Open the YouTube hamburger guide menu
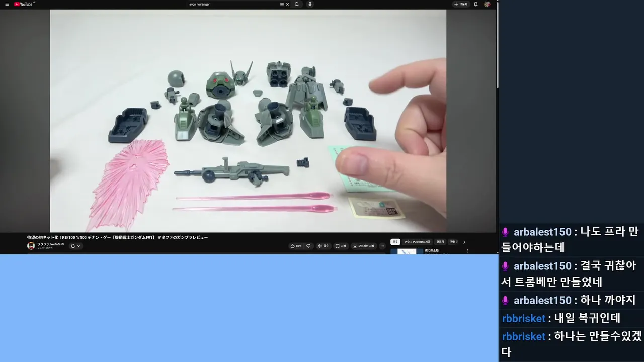This screenshot has height=362, width=644. 7,4
